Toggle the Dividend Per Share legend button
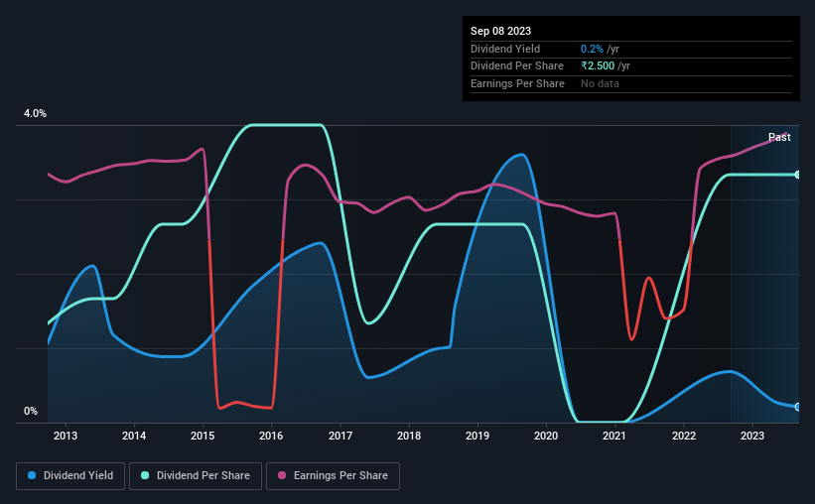The height and width of the screenshot is (504, 815). tap(196, 476)
